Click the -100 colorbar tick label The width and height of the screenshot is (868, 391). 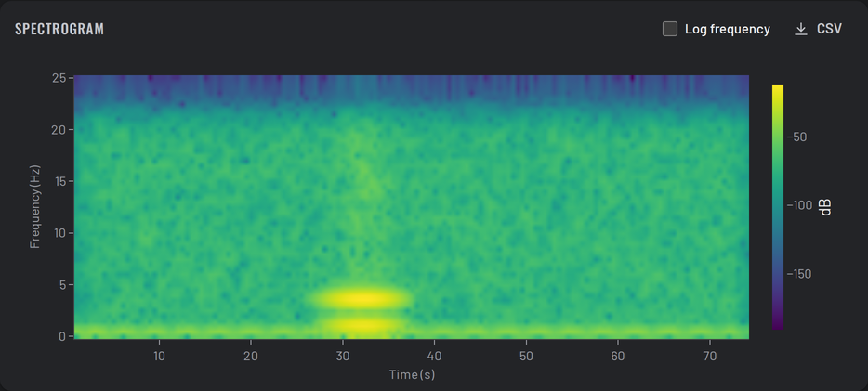(x=799, y=205)
